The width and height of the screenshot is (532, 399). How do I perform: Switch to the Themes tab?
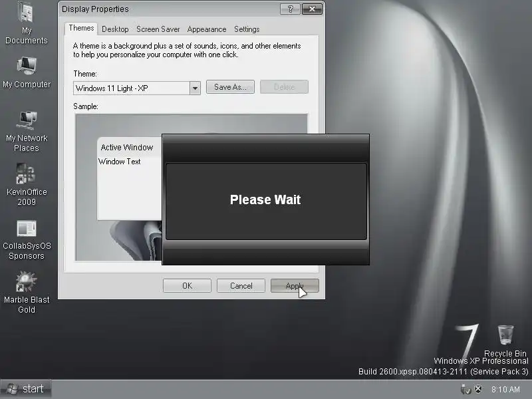point(81,28)
